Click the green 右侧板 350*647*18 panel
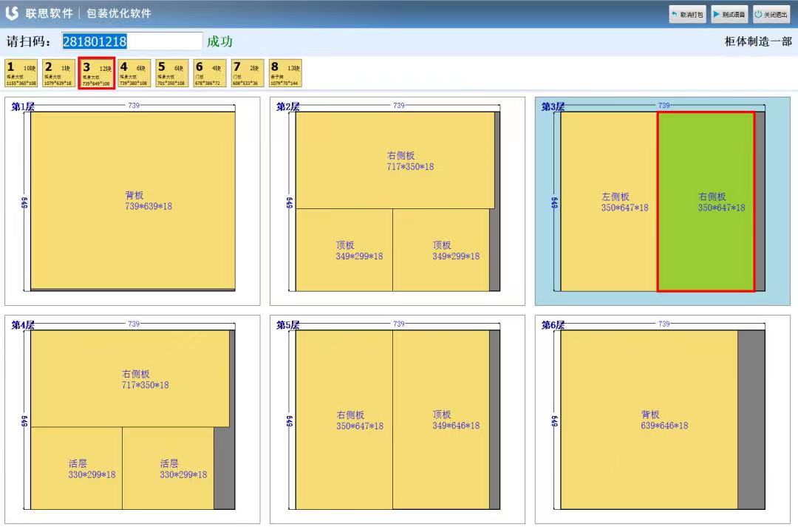This screenshot has width=798, height=532. tap(706, 202)
